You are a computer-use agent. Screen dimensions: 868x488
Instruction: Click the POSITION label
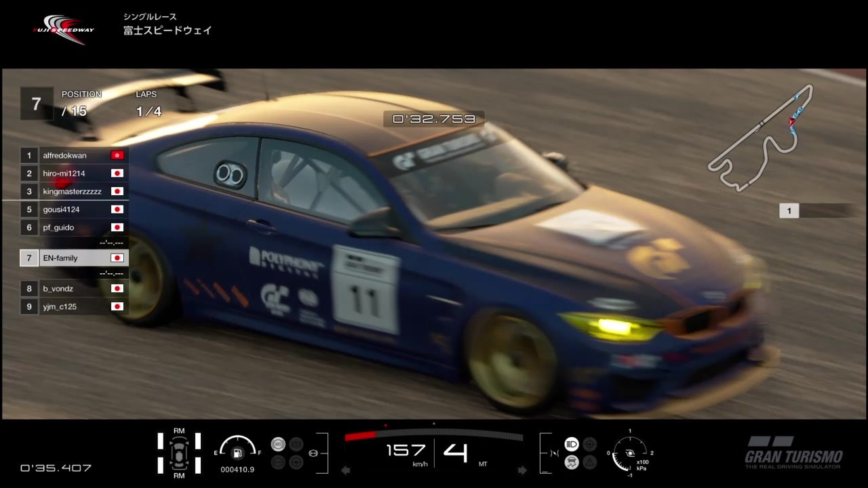81,94
